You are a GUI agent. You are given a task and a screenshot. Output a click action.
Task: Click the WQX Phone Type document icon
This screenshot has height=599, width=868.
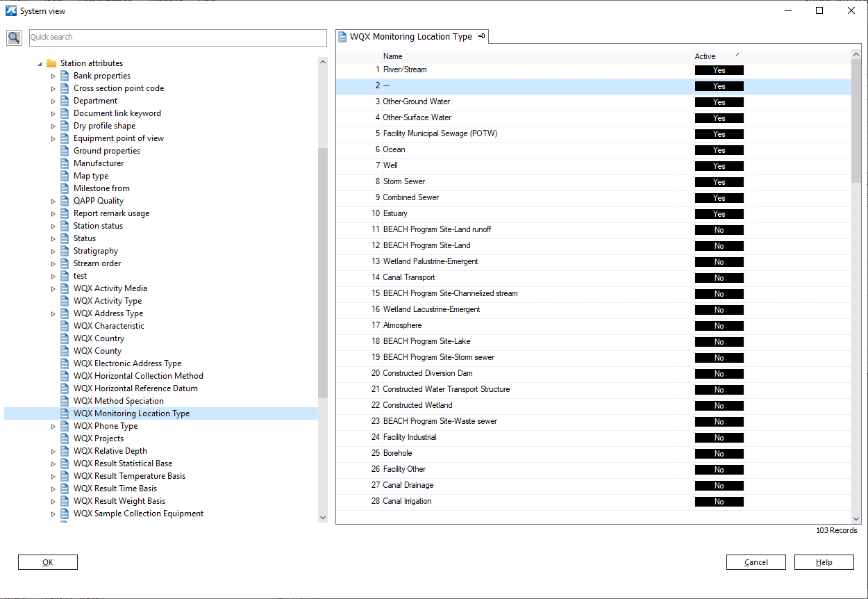click(65, 426)
